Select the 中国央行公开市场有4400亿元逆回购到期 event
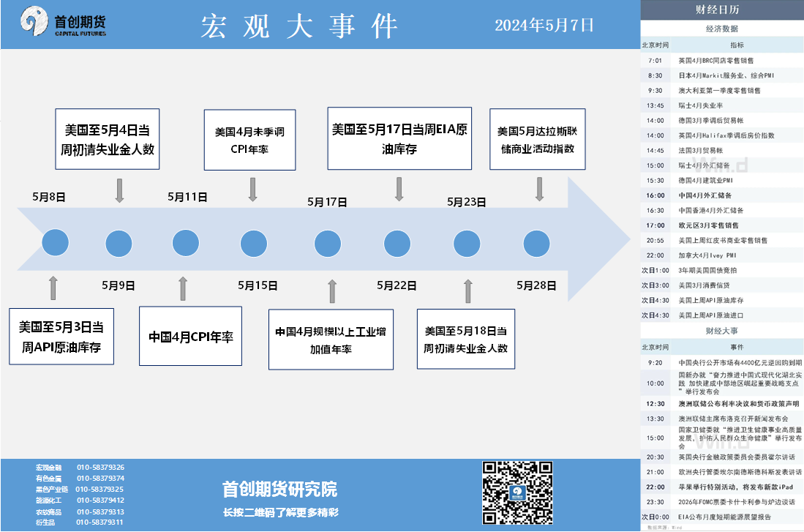The width and height of the screenshot is (804, 532). [722, 363]
